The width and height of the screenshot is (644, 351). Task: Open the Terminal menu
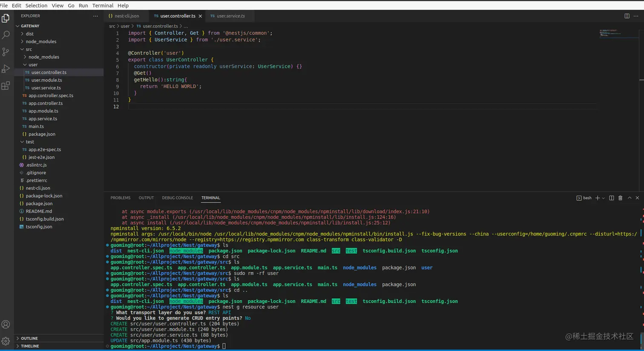pyautogui.click(x=103, y=6)
